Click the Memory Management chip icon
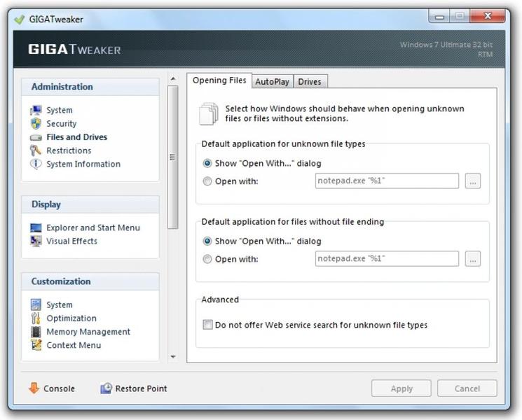Screen dimensions: 522x420 tap(36, 332)
